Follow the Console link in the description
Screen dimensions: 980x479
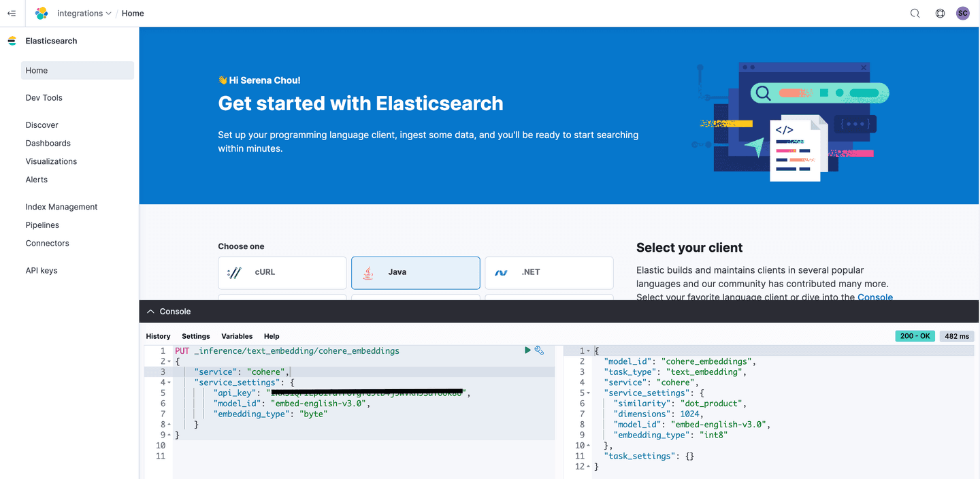tap(875, 297)
